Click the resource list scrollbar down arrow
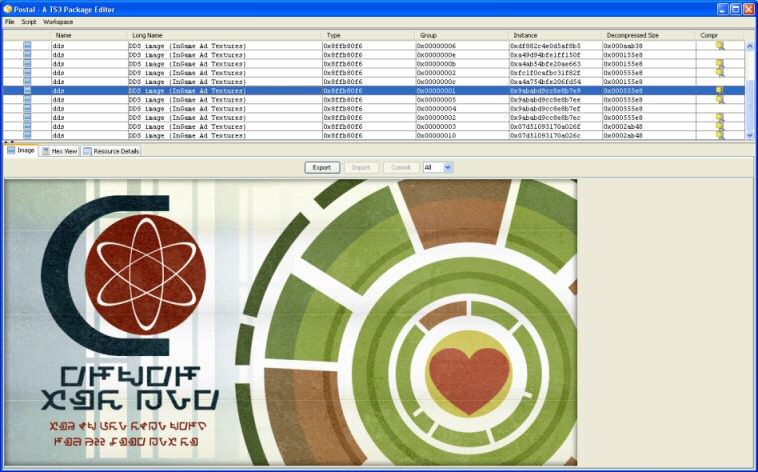The image size is (758, 472). coord(750,135)
